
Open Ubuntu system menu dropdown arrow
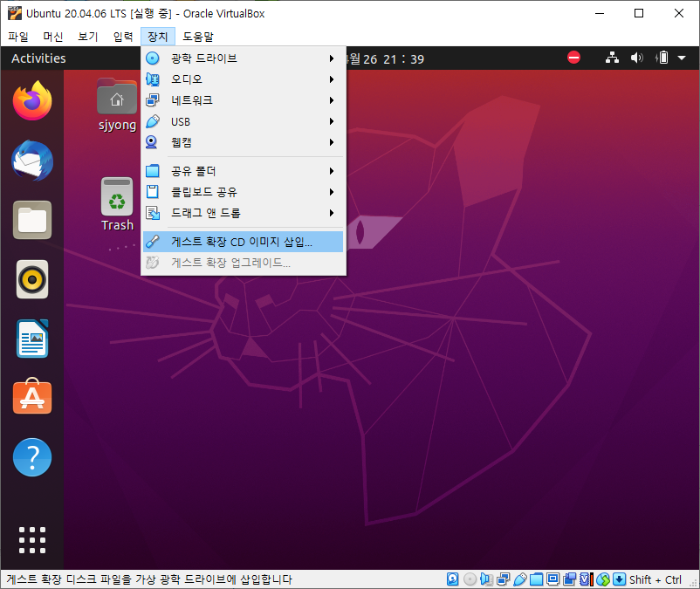pyautogui.click(x=682, y=58)
